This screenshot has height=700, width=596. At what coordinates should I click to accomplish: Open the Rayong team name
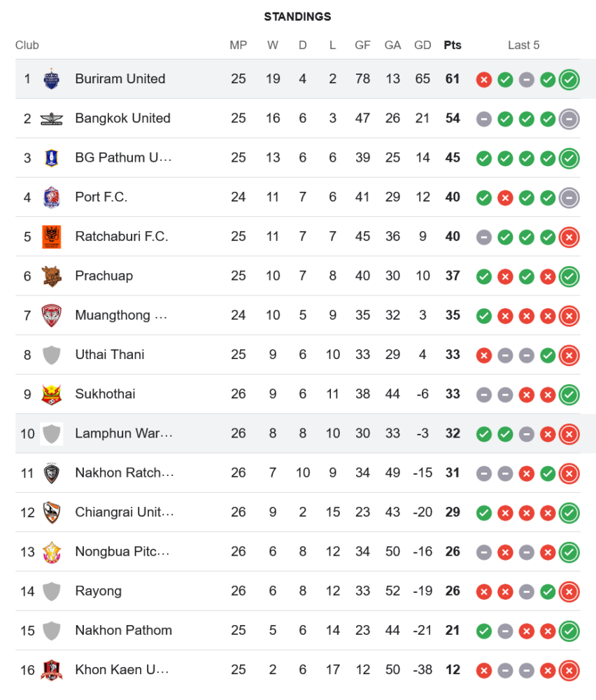pyautogui.click(x=98, y=591)
